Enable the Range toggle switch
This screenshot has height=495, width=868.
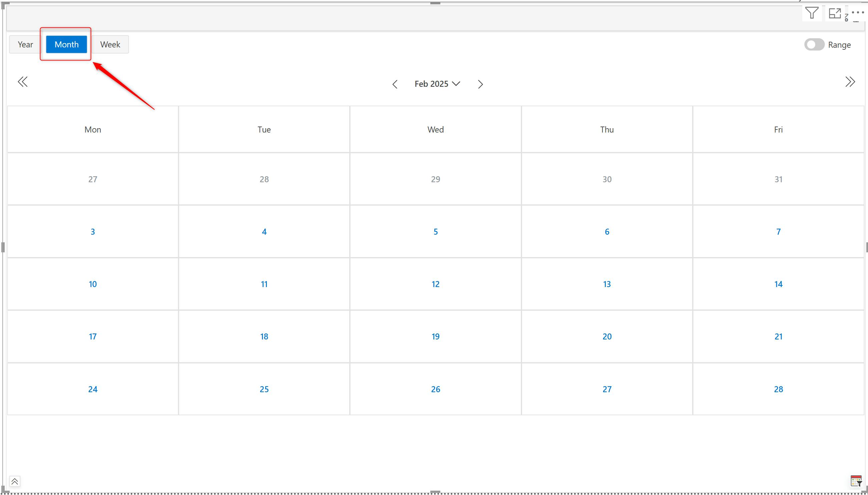pos(814,44)
